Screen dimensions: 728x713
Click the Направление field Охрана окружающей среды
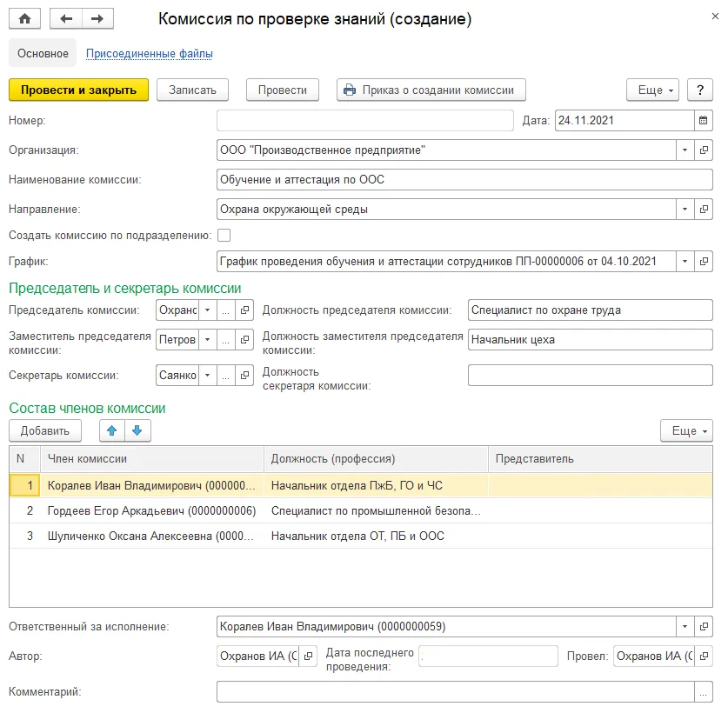pyautogui.click(x=446, y=210)
